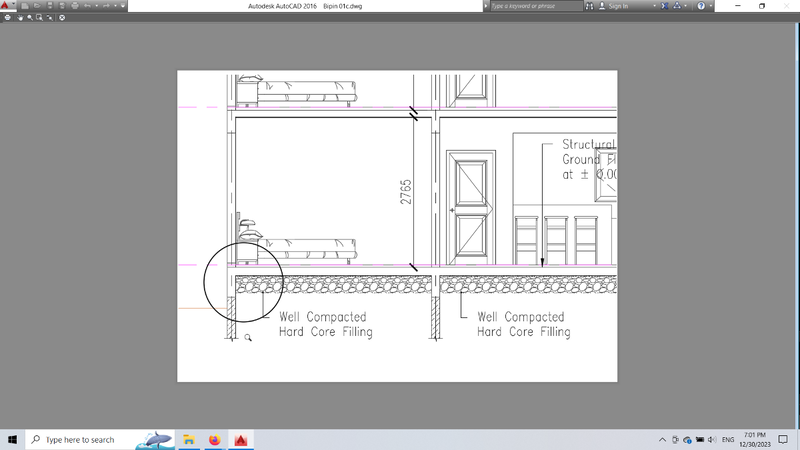
Task: Select the Zoom Original tool in preview toolbar
Action: click(x=49, y=17)
